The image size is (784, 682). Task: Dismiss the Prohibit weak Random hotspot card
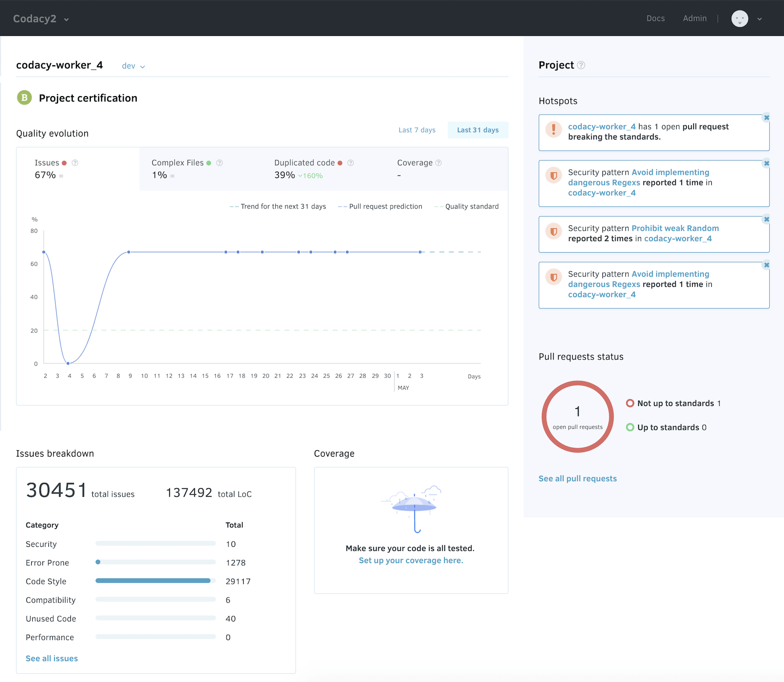pyautogui.click(x=766, y=220)
